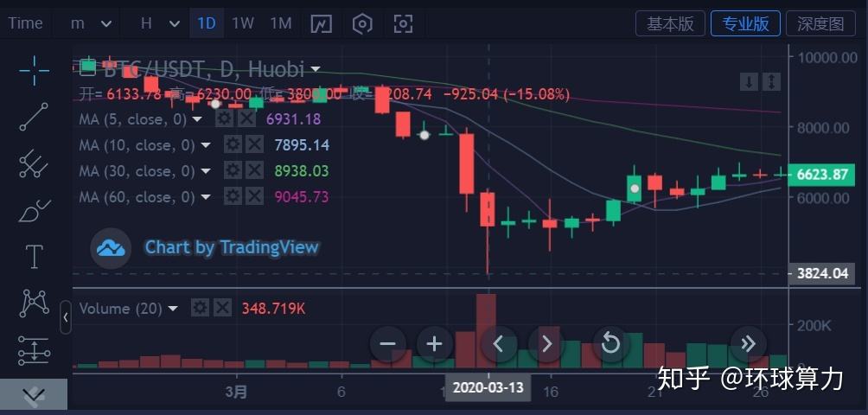
Task: Move chart left with arrow button
Action: pyautogui.click(x=499, y=344)
